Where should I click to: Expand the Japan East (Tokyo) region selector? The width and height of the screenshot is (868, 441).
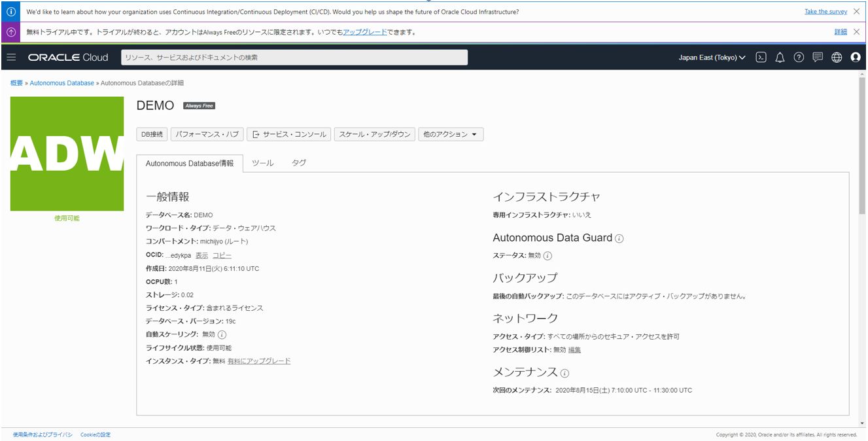point(712,58)
